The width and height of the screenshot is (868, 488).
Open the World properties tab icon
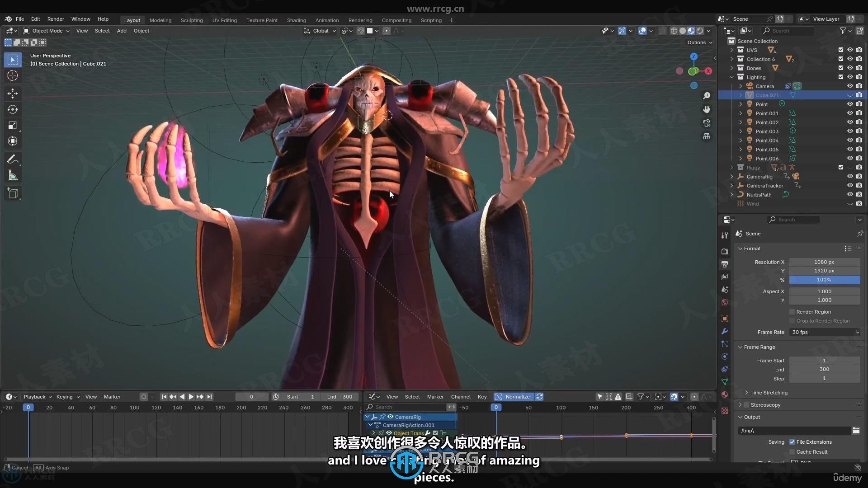(x=725, y=302)
